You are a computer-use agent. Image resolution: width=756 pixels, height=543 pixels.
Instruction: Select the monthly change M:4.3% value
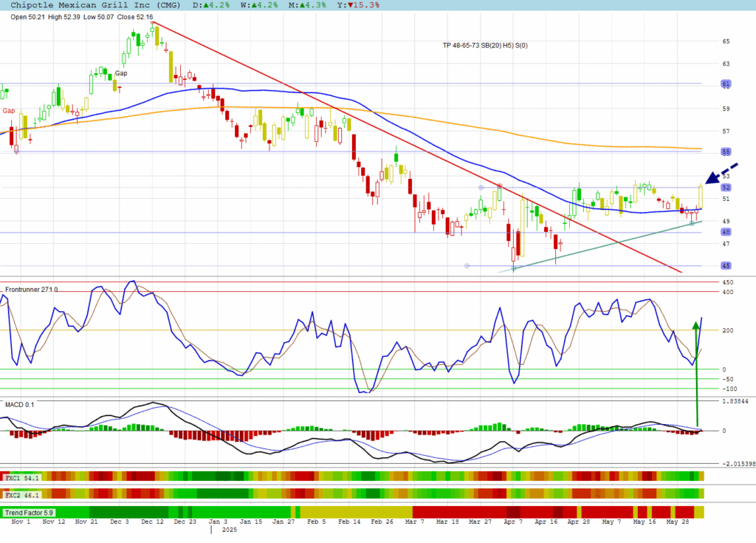pos(307,5)
